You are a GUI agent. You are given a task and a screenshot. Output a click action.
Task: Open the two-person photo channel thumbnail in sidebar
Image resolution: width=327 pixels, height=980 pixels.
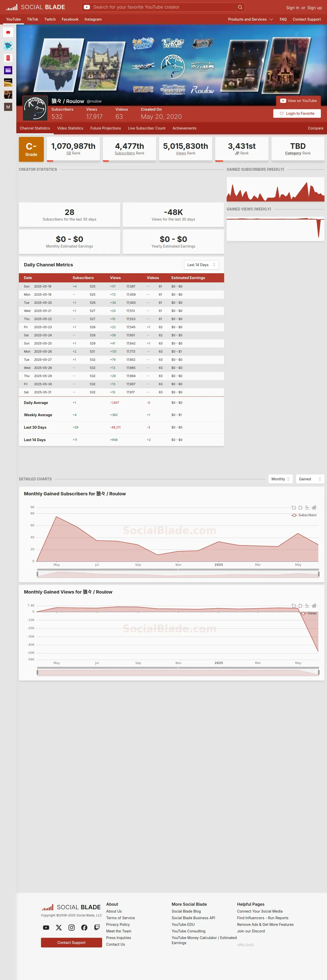(x=8, y=94)
